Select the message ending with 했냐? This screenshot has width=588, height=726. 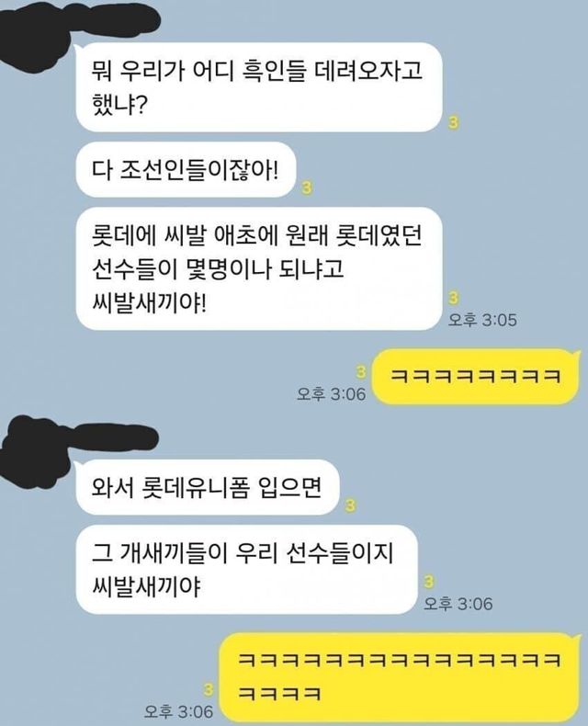(259, 87)
